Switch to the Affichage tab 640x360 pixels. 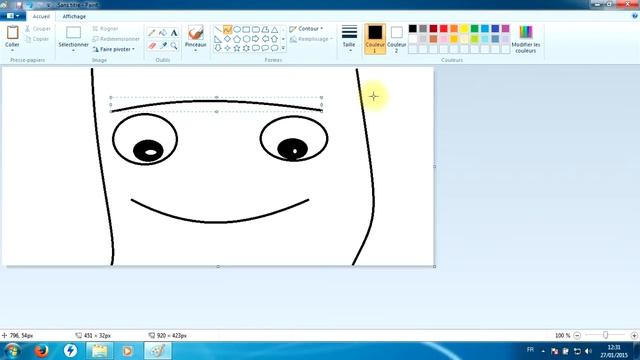tap(74, 16)
